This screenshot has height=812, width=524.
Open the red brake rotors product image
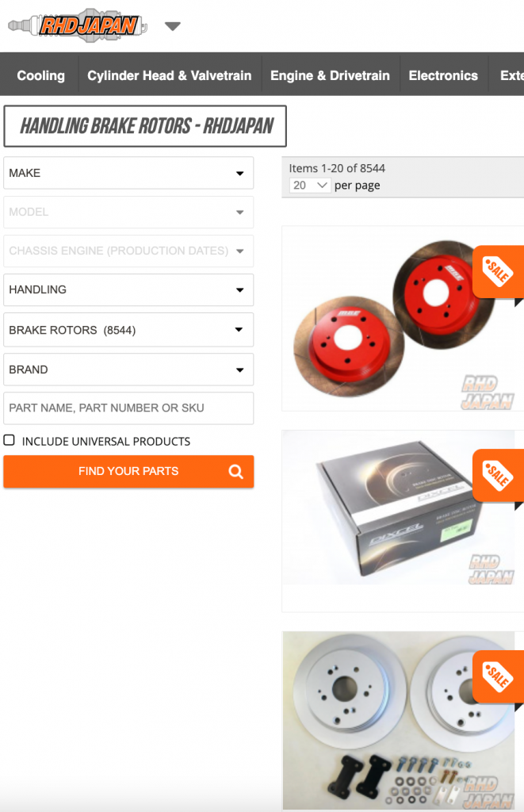[x=403, y=319]
